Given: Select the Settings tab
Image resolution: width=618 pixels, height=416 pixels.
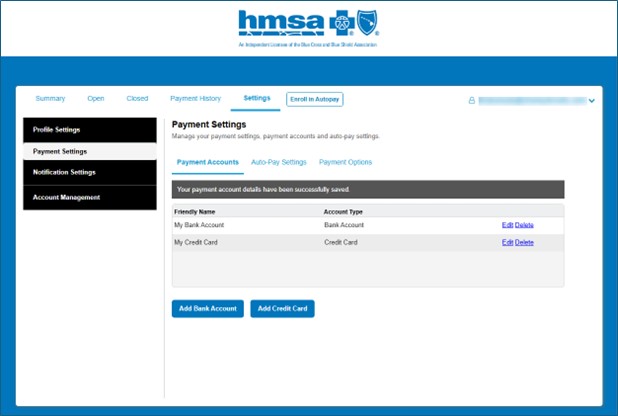Looking at the screenshot, I should pos(257,98).
